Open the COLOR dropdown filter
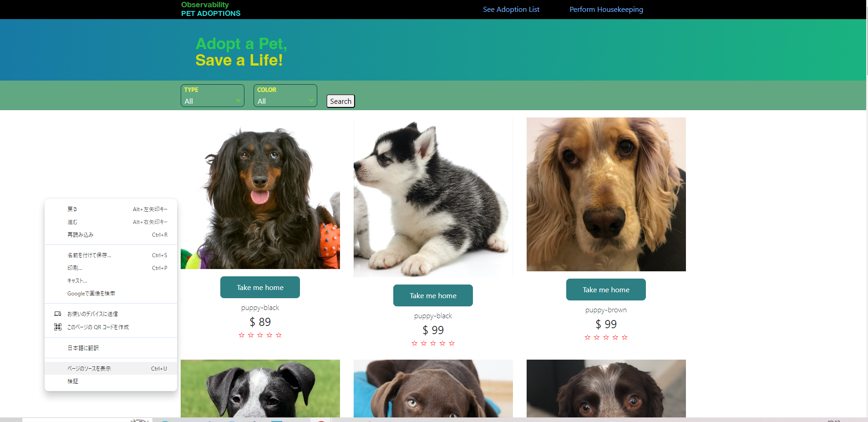This screenshot has height=422, width=868. coord(285,96)
